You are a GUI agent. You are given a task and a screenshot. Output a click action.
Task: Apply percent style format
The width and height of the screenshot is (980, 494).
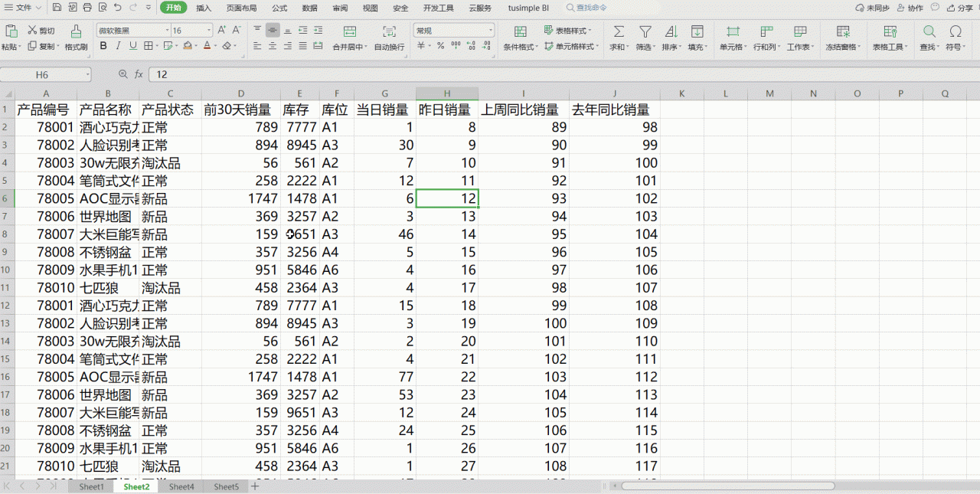coord(440,46)
